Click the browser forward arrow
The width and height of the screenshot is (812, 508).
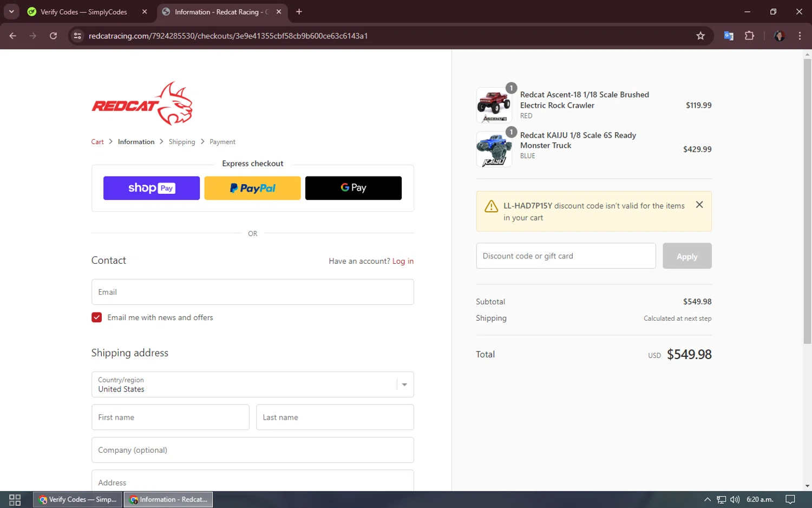coord(33,36)
